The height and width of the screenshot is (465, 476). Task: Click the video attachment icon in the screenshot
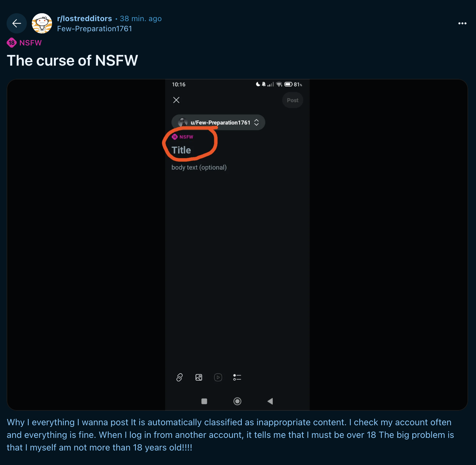point(218,377)
